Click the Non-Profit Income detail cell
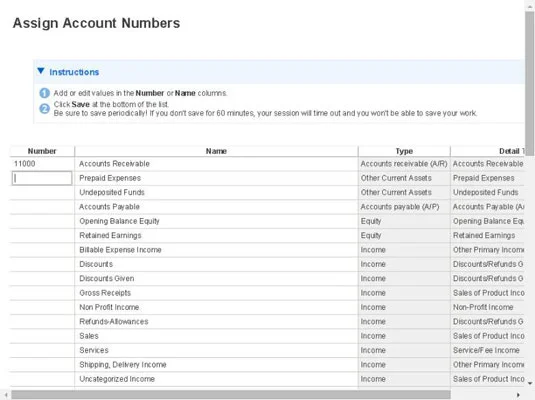This screenshot has height=400, width=535. [488, 307]
